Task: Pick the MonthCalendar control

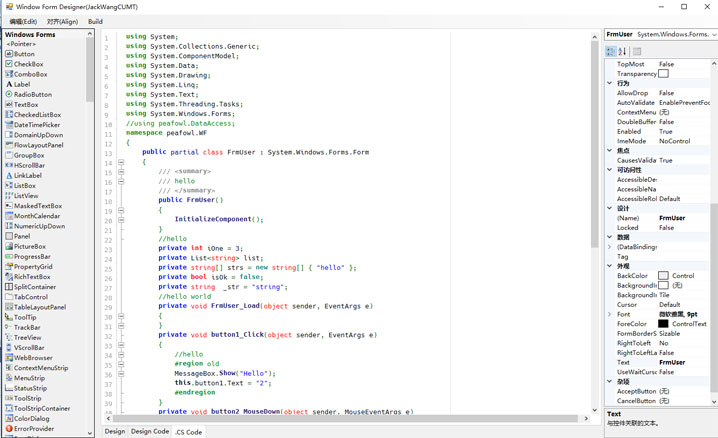Action: point(33,216)
